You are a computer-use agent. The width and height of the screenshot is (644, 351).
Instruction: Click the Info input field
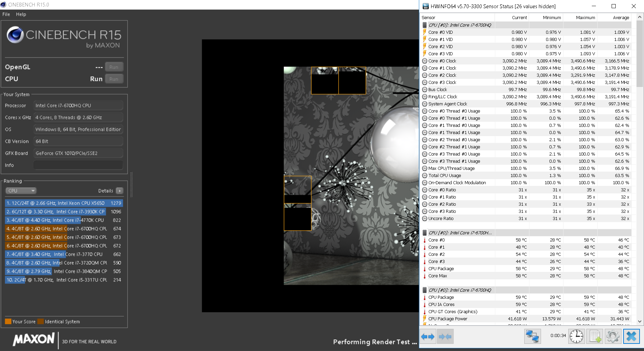tap(78, 165)
